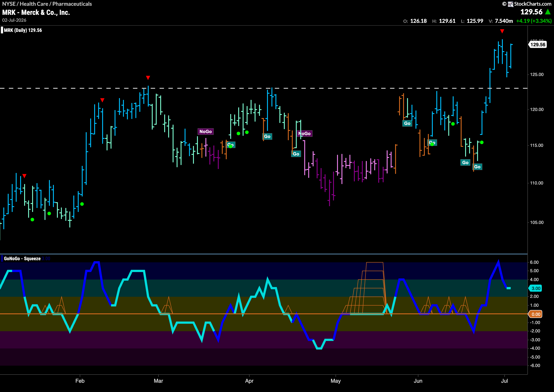Click the +4.19 (+3.34%) change figure
Viewport: 554px width, 392px height.
pos(534,21)
